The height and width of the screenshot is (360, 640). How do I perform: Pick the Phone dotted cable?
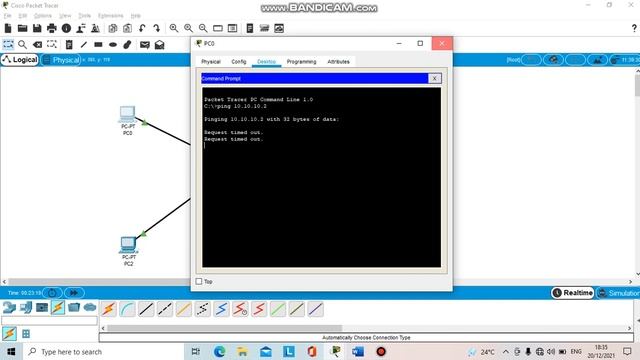[202, 309]
